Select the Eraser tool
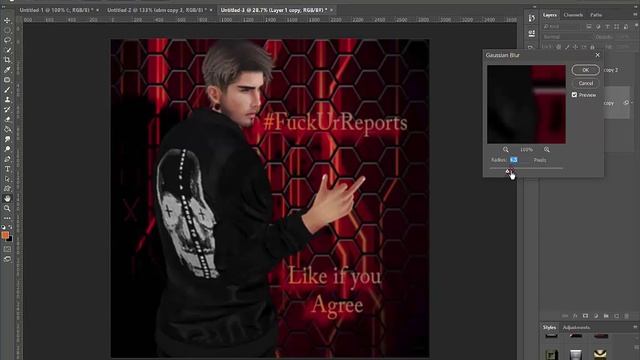 pos(7,119)
